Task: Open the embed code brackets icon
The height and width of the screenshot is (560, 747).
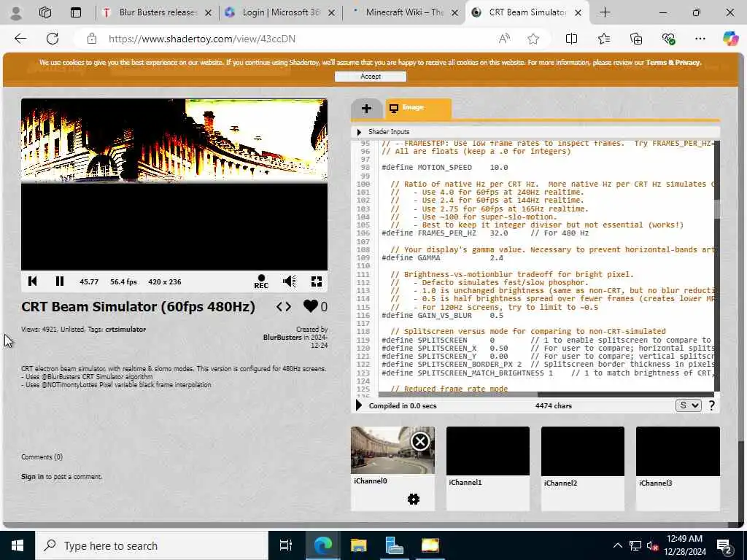Action: pos(284,307)
